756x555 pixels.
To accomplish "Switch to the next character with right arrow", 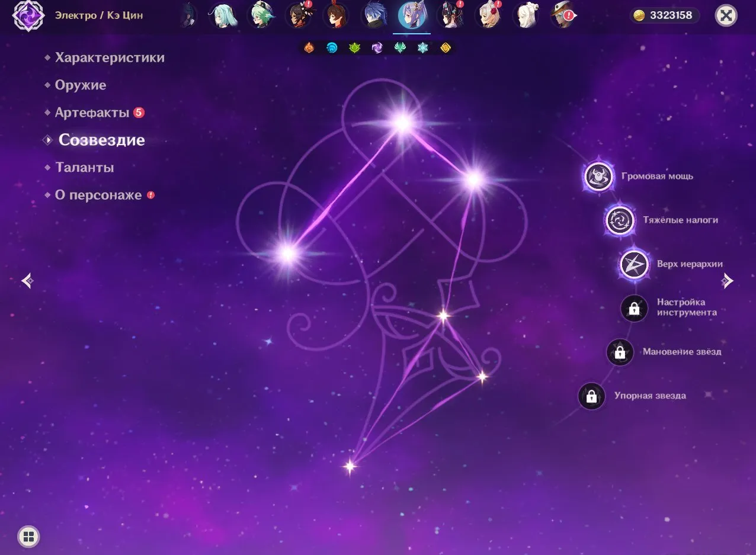I will (728, 281).
